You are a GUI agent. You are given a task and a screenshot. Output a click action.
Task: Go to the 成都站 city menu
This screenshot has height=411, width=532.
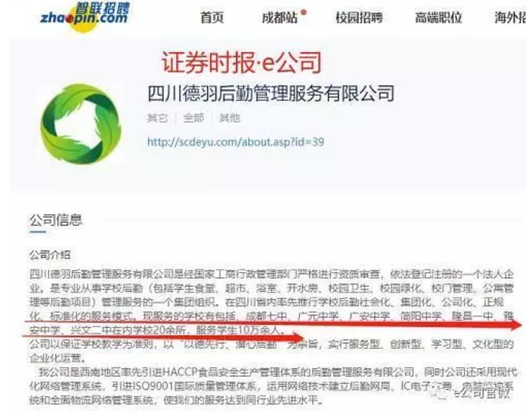click(x=279, y=17)
